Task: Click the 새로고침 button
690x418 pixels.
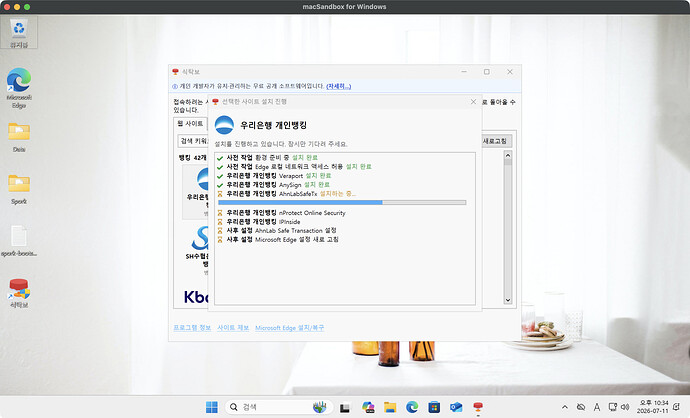Action: pyautogui.click(x=495, y=141)
